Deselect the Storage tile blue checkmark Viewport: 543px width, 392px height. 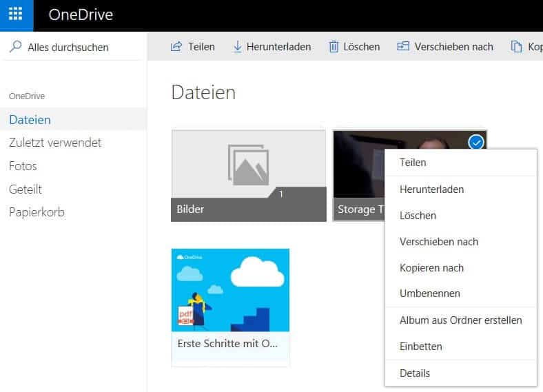pos(476,142)
